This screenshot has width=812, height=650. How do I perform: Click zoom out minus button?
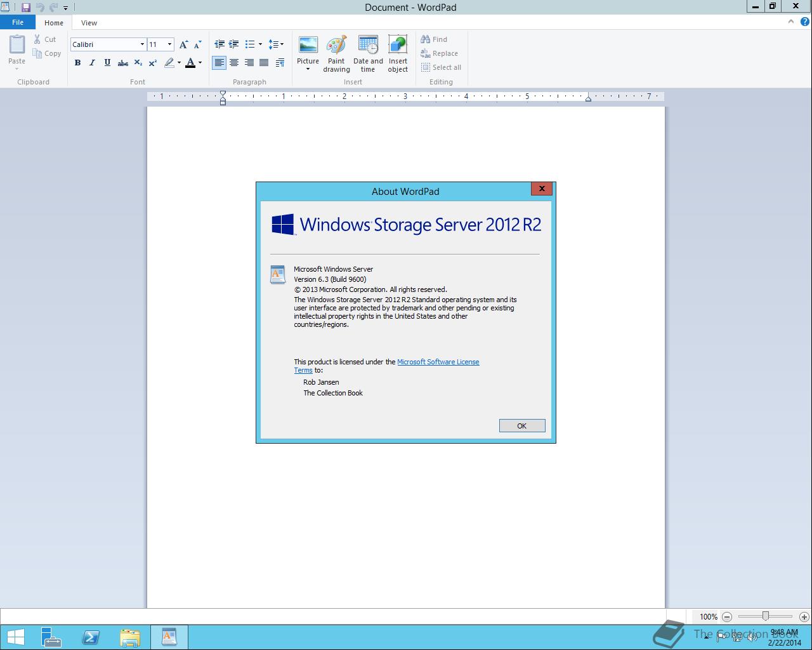point(727,616)
